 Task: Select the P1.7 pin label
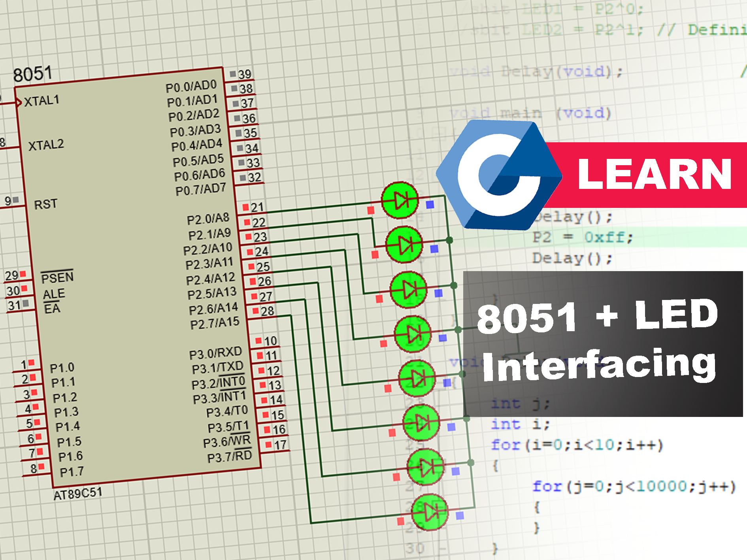tap(72, 472)
